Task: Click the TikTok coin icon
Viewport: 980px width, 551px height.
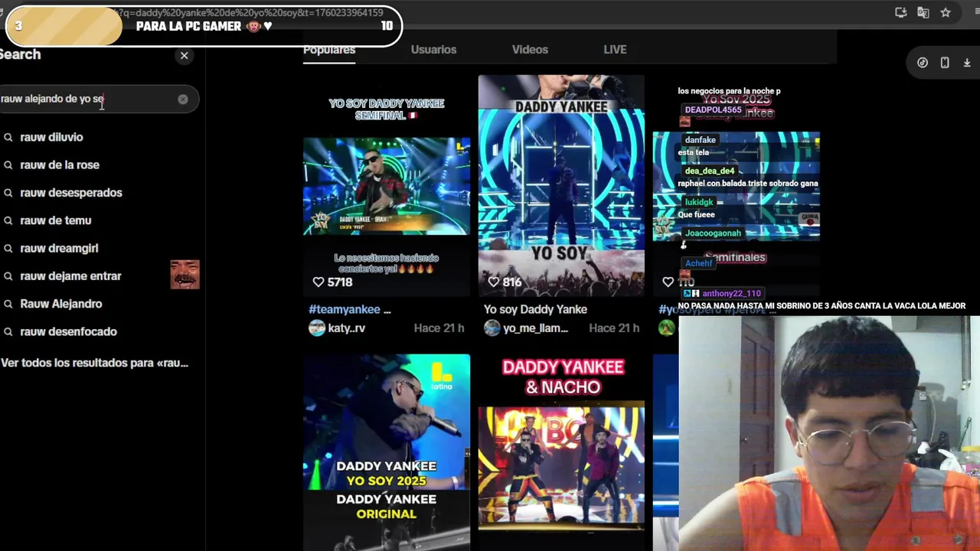Action: (923, 63)
